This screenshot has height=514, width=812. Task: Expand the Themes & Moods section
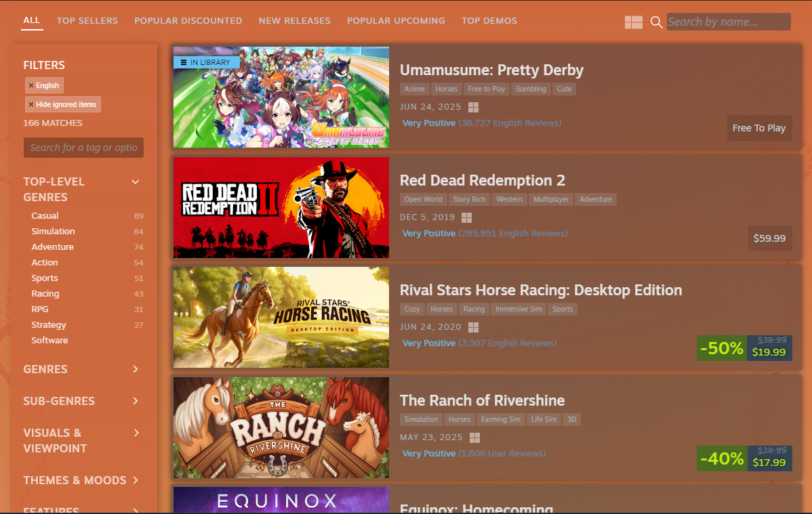coord(136,480)
